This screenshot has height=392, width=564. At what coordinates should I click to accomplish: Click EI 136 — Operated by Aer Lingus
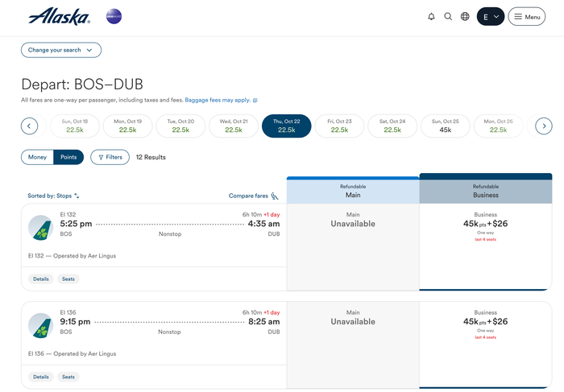[x=72, y=353]
